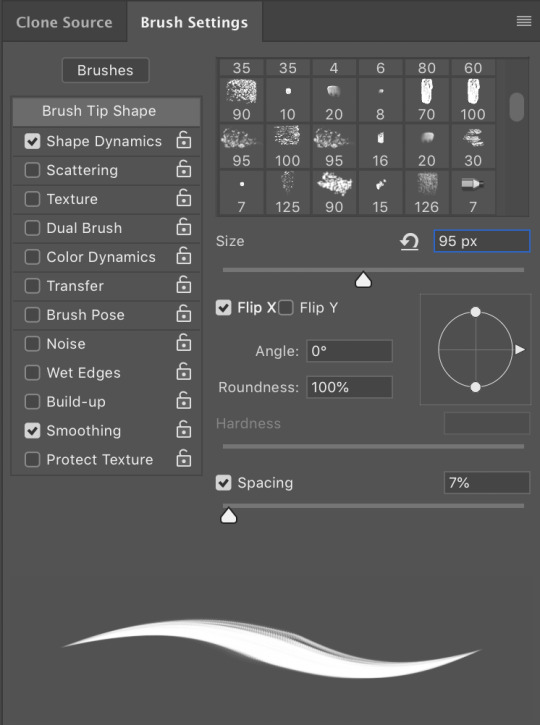Click the lock icon next to Protect Texture
Image resolution: width=540 pixels, height=725 pixels.
(184, 458)
